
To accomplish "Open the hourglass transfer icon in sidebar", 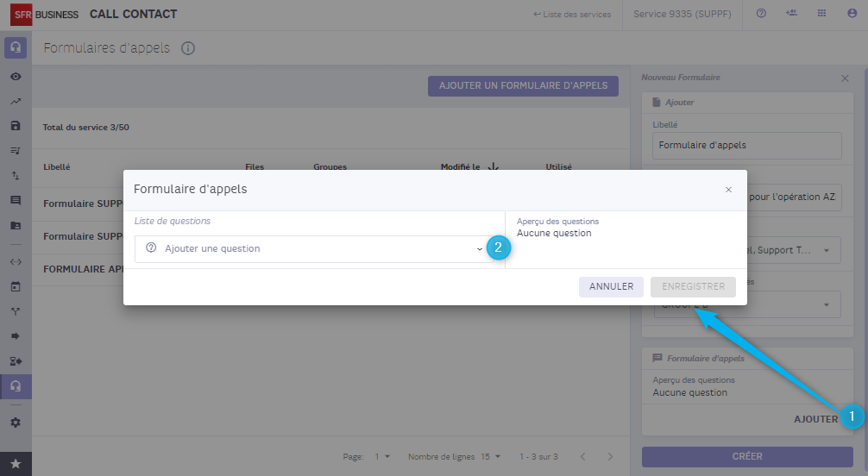I will (x=16, y=360).
